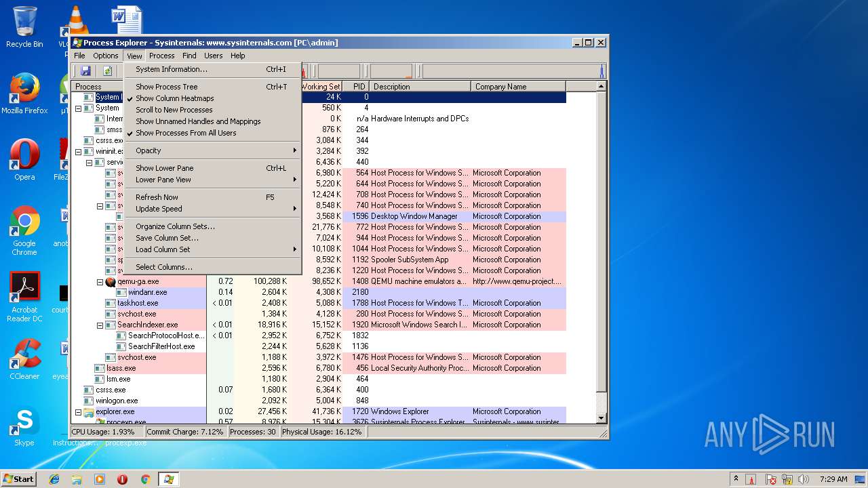
Task: Click the qemu-ga.exe process icon
Action: [111, 281]
